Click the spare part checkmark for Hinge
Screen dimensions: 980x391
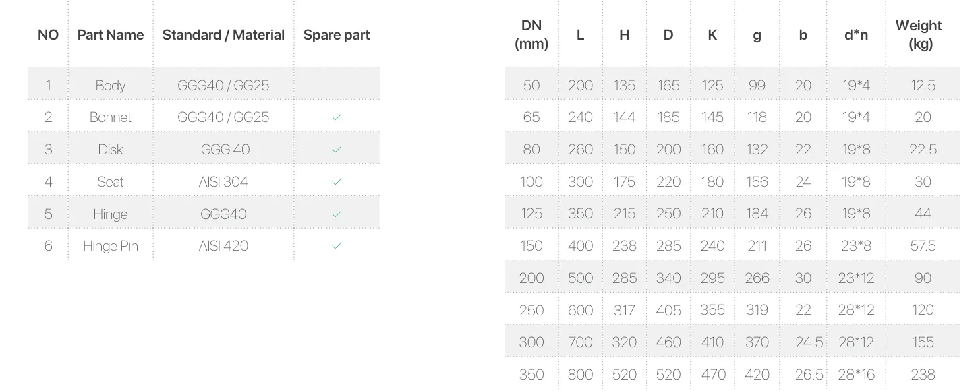click(x=337, y=214)
